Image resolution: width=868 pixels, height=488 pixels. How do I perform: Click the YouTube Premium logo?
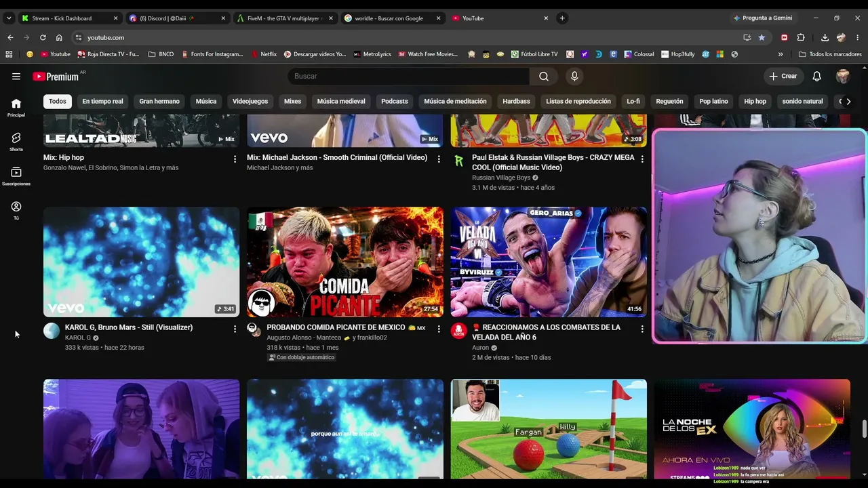(56, 77)
